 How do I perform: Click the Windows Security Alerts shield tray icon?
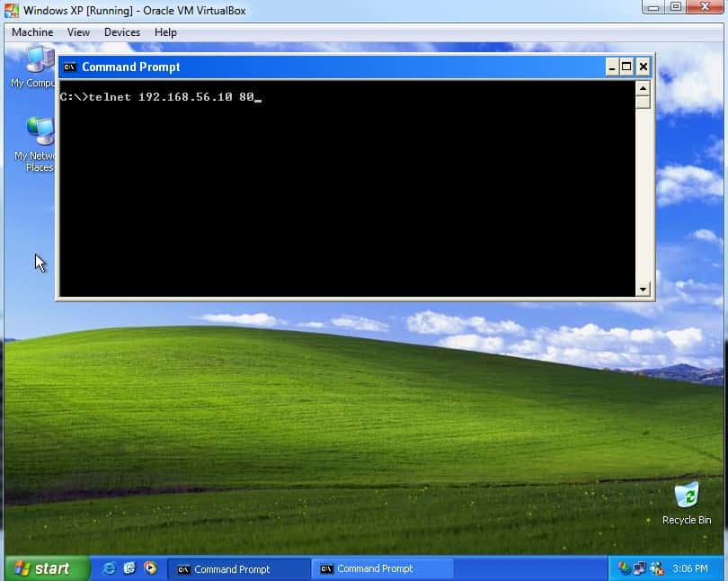pyautogui.click(x=624, y=568)
